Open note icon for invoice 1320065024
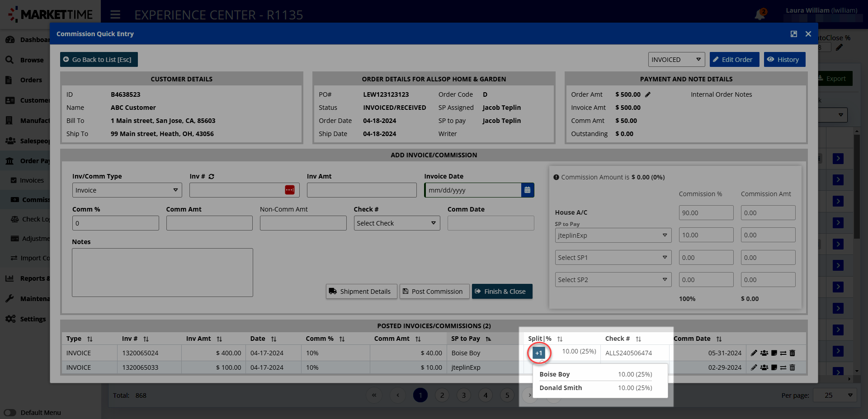 [774, 353]
